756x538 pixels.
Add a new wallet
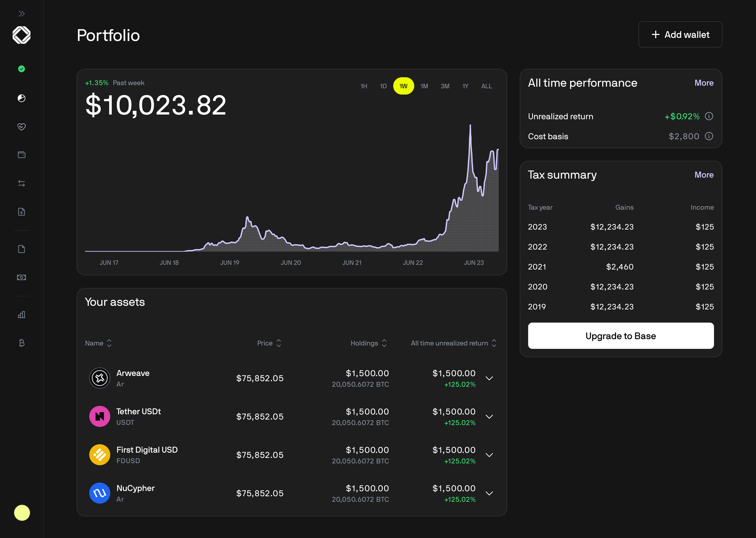[680, 34]
